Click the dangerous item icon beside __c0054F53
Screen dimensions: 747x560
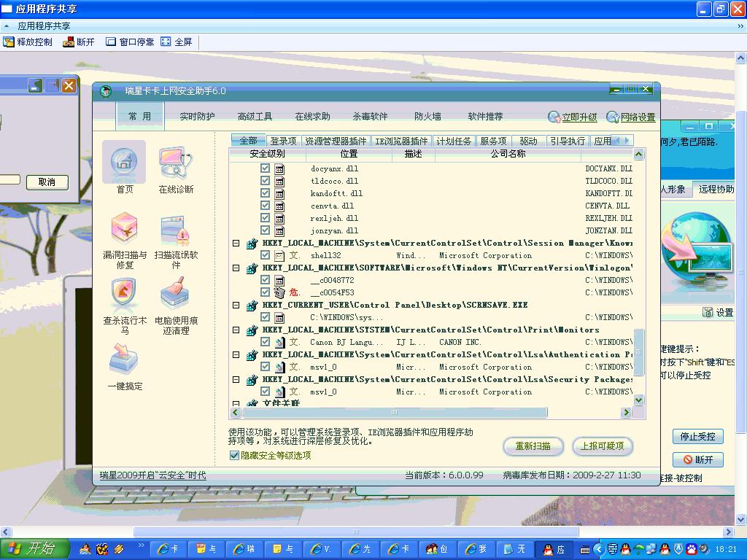pos(279,292)
